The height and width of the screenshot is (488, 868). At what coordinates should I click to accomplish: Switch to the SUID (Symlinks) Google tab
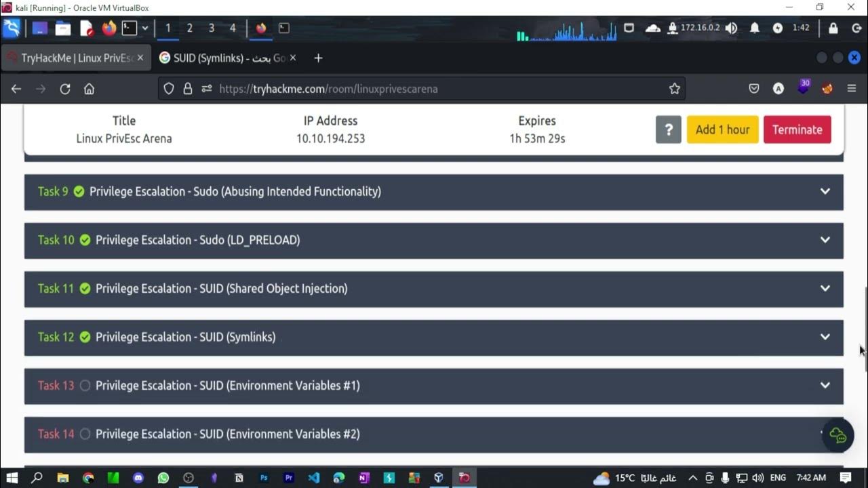pyautogui.click(x=228, y=58)
